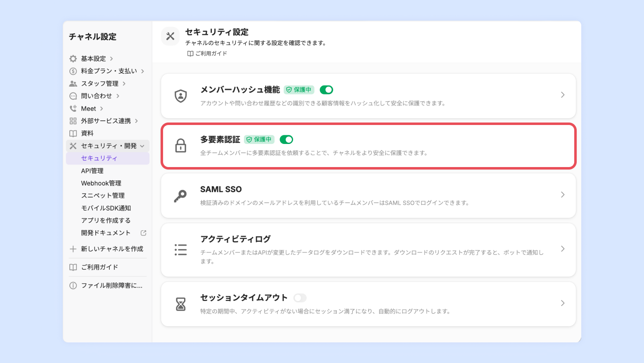Expand the スタッフ管理 menu chevron

click(x=124, y=84)
